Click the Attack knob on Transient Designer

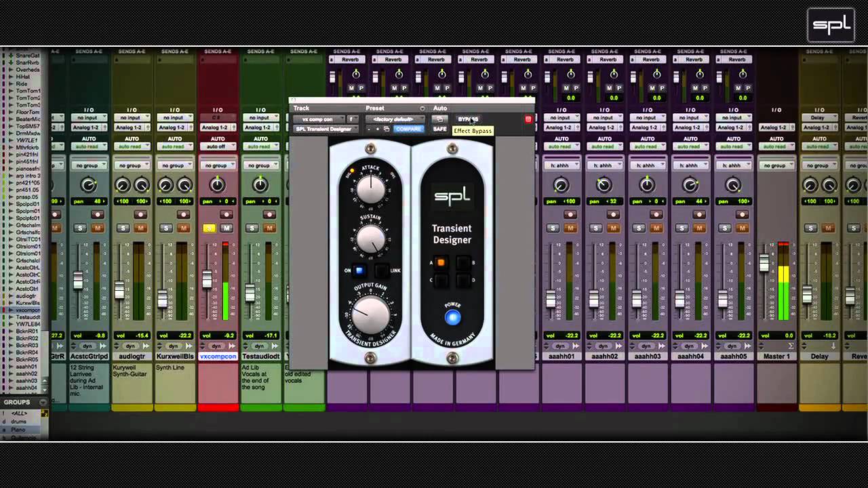370,188
